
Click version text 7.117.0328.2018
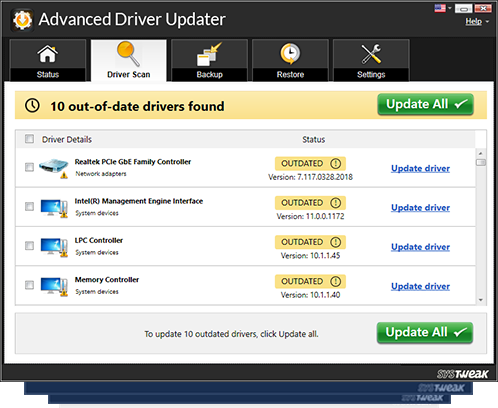click(x=325, y=177)
